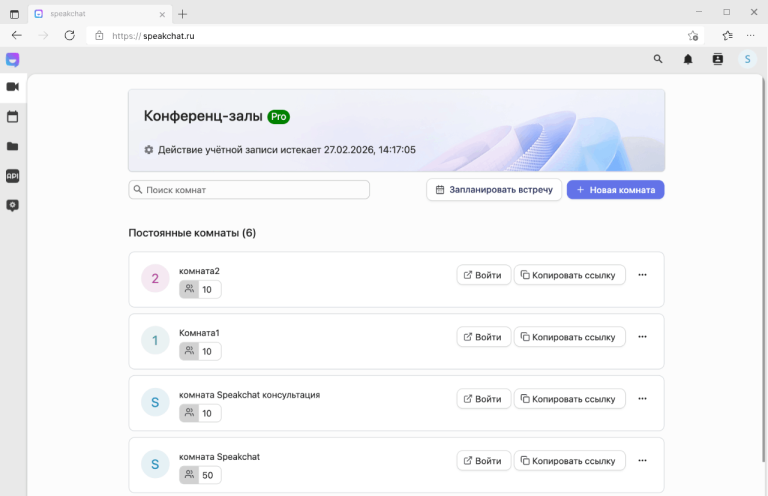Open the settings monitor icon in sidebar

pos(13,205)
